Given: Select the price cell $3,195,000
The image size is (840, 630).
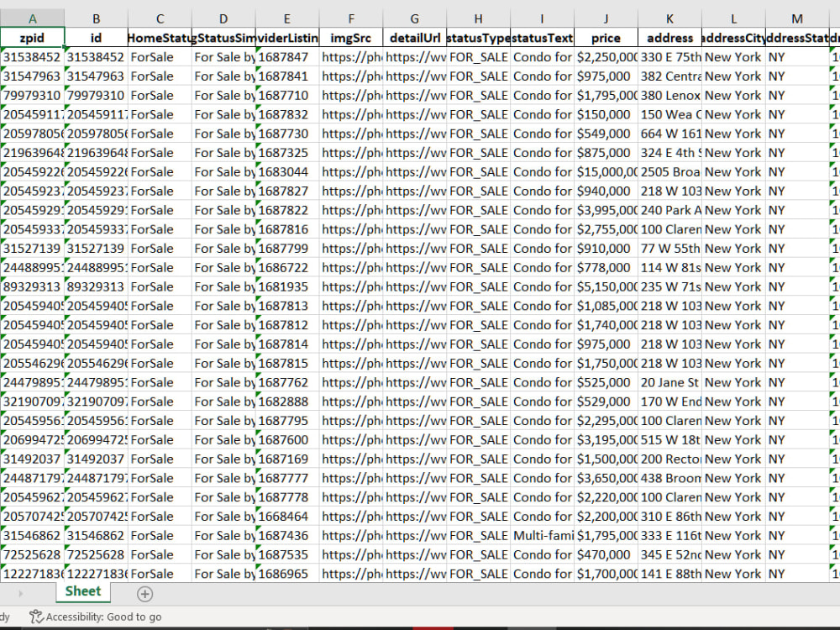Looking at the screenshot, I should (606, 440).
